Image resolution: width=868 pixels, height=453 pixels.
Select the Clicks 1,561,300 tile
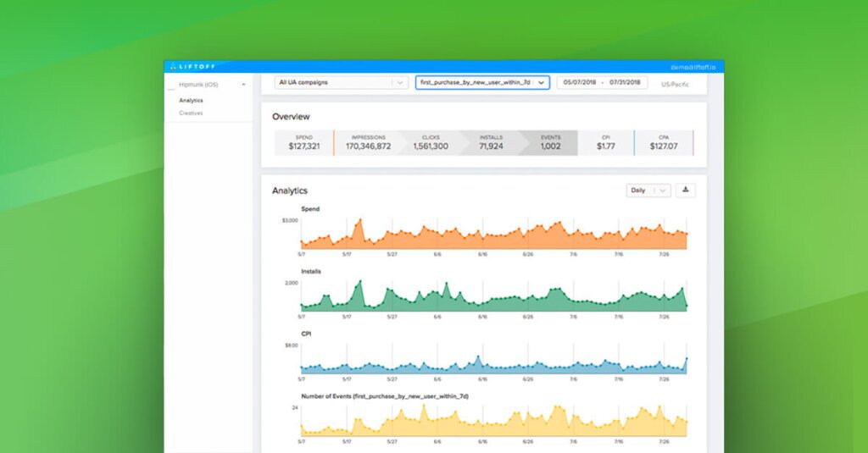(431, 143)
